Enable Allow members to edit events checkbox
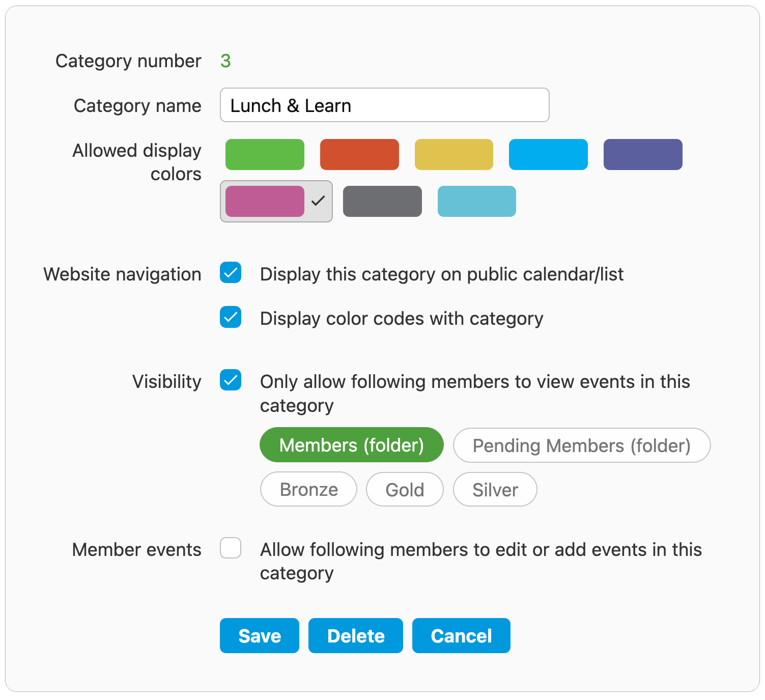Viewport: 765px width, 700px height. (x=231, y=548)
